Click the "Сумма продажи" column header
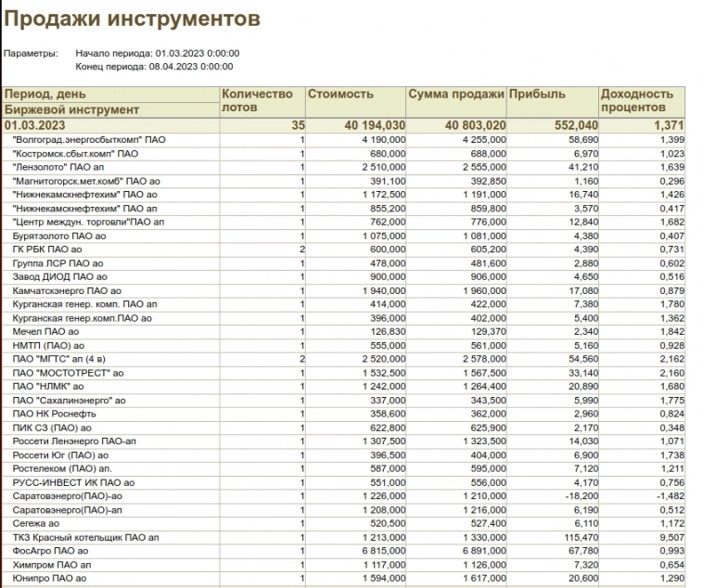This screenshot has width=703, height=588. tap(455, 95)
